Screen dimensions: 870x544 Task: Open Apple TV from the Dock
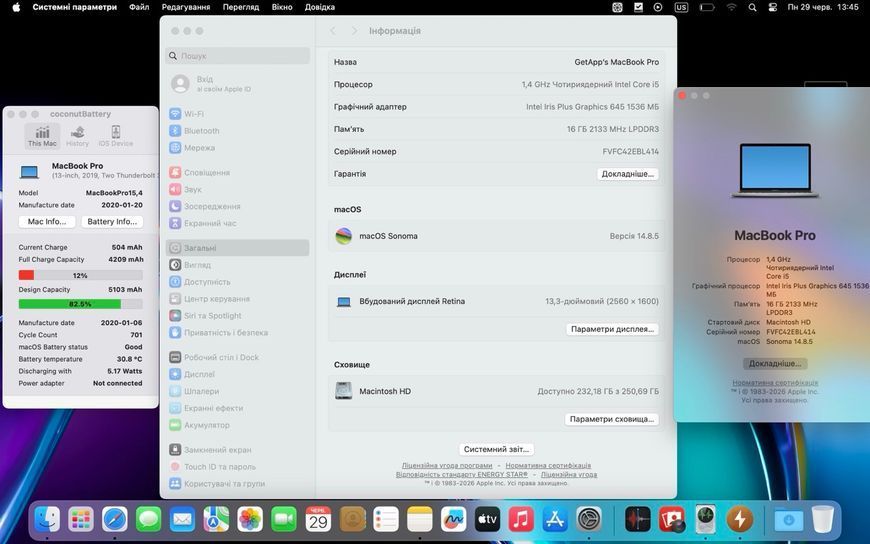click(487, 520)
